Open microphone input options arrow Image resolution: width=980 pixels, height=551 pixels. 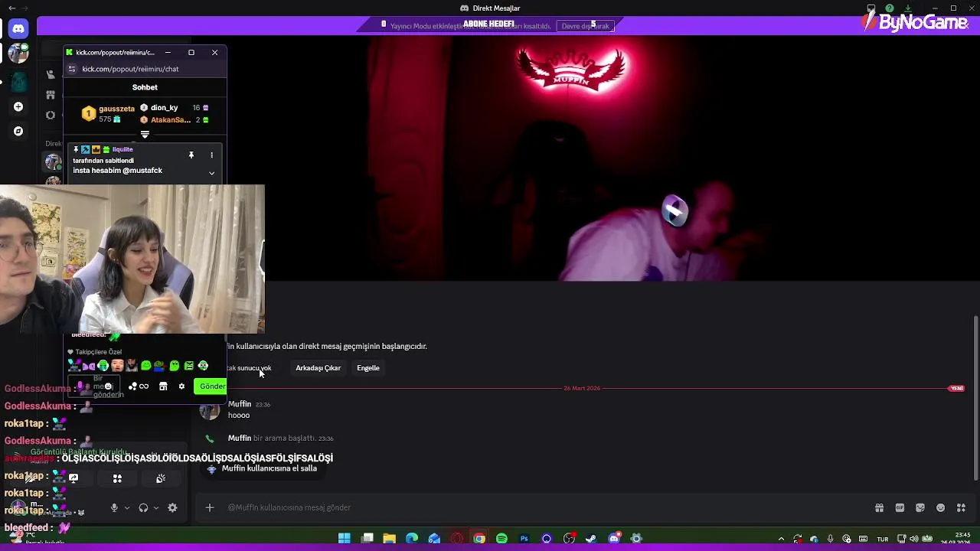(x=127, y=507)
